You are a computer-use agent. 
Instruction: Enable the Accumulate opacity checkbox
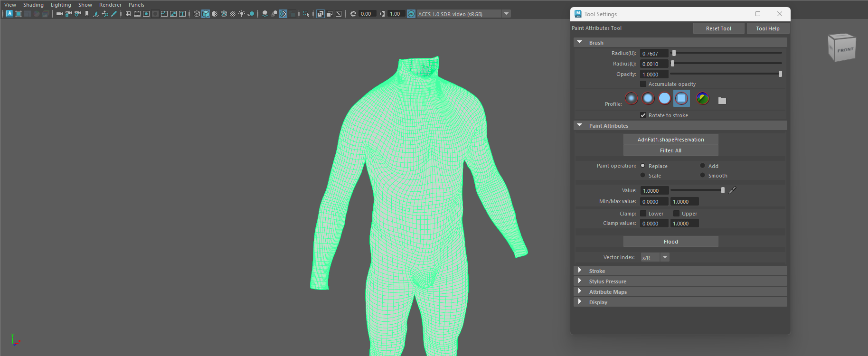pos(643,84)
